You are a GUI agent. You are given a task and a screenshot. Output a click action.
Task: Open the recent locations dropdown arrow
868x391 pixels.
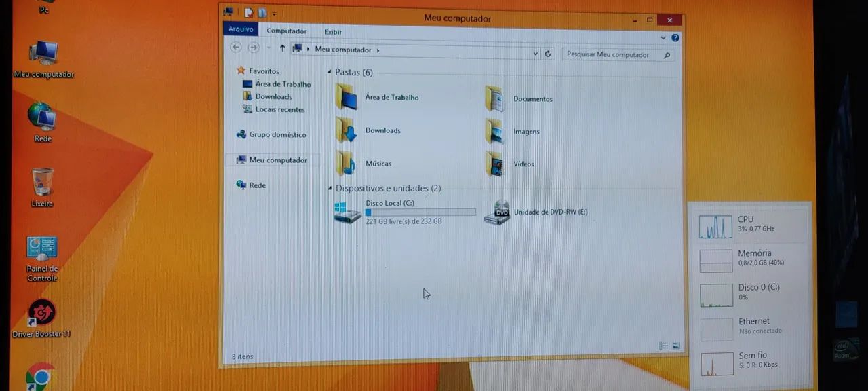269,48
